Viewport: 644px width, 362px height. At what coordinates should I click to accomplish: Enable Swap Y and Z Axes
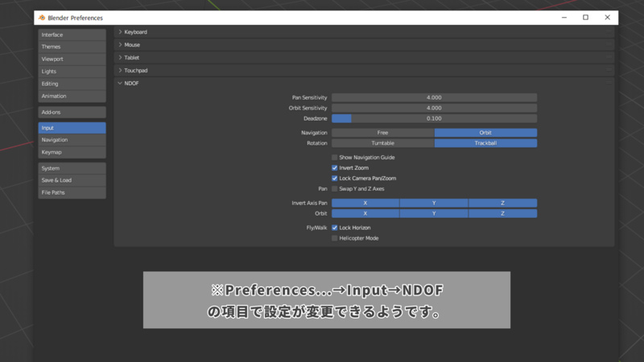335,189
